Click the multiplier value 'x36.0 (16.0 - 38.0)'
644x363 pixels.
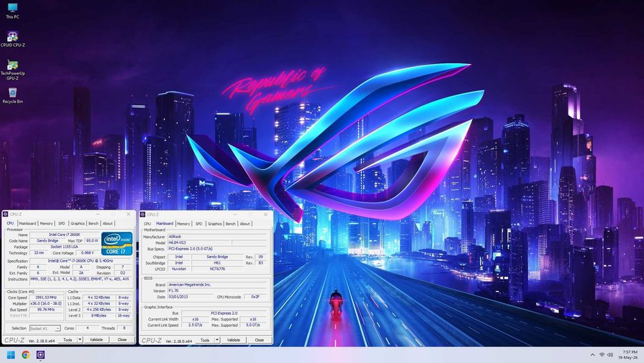(46, 304)
